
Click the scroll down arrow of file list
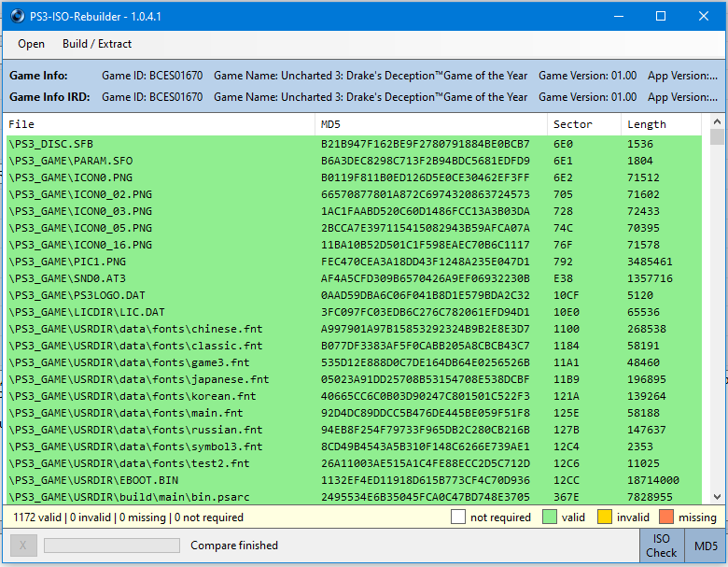717,497
